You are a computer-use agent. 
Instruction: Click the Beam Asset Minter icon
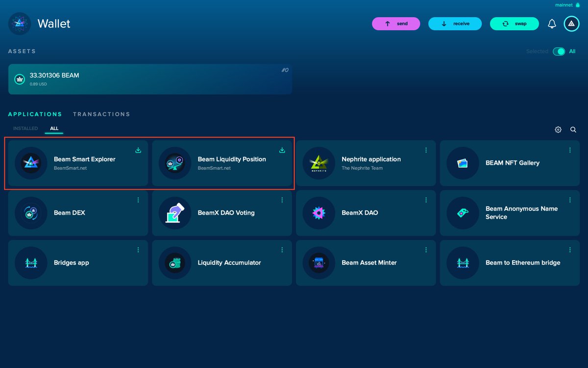(x=319, y=263)
